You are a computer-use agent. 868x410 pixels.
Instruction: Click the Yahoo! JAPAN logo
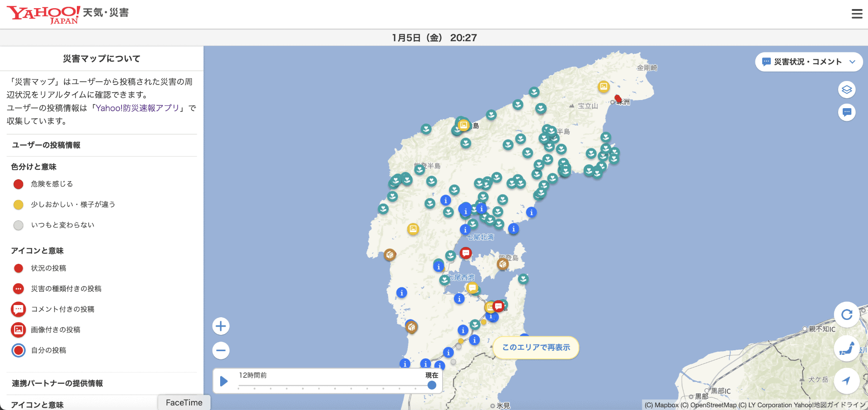[43, 14]
